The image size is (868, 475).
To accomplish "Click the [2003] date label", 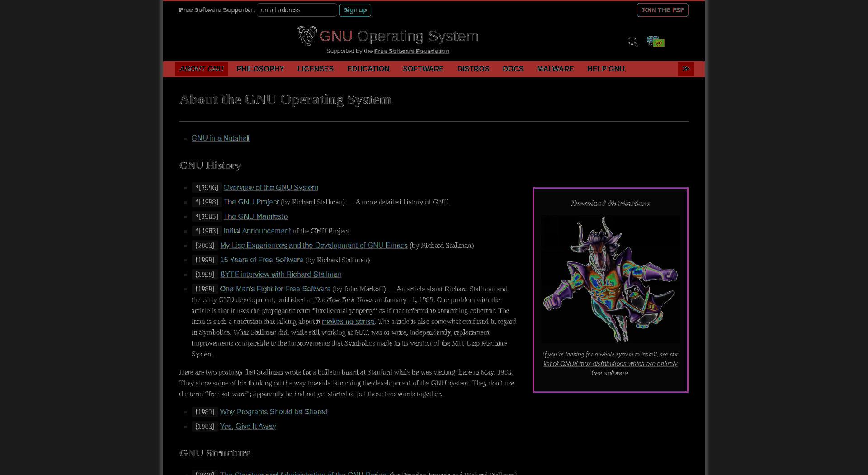I will (x=205, y=246).
